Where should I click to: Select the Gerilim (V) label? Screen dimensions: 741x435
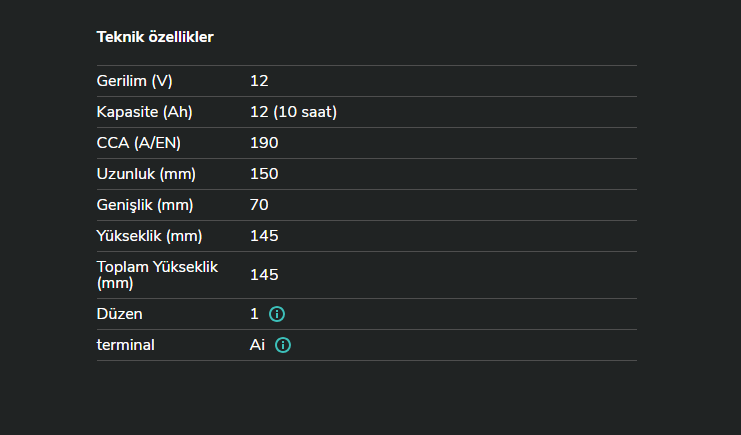(x=134, y=81)
